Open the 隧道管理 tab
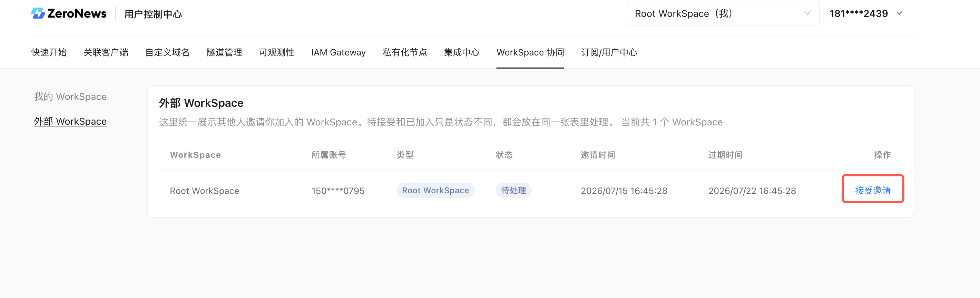The image size is (980, 298). tap(224, 52)
